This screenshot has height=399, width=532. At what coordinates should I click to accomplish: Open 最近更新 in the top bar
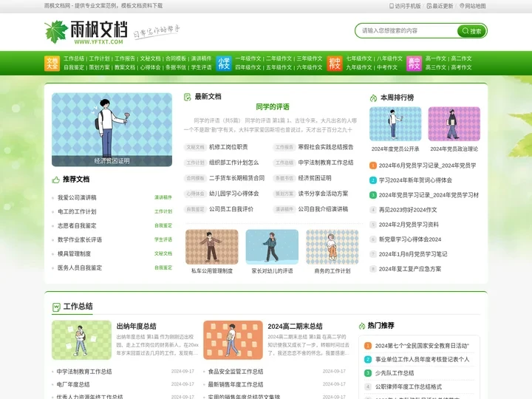(x=440, y=6)
